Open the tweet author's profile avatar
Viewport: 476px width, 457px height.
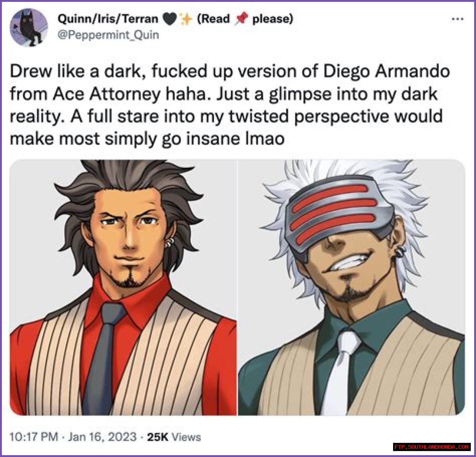[x=29, y=28]
